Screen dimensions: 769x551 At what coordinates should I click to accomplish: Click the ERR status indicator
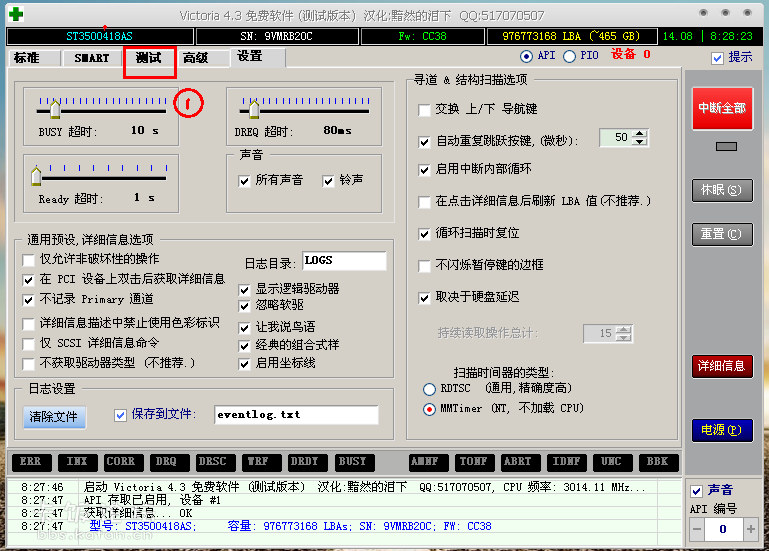[30, 462]
